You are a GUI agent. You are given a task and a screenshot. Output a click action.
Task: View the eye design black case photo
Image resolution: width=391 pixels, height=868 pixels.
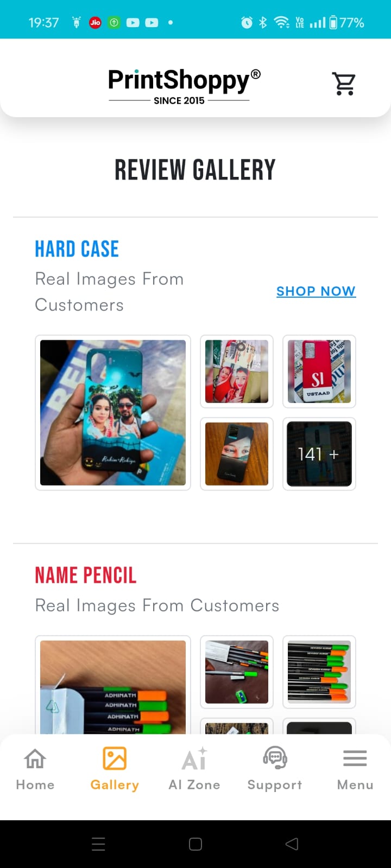[x=237, y=454]
